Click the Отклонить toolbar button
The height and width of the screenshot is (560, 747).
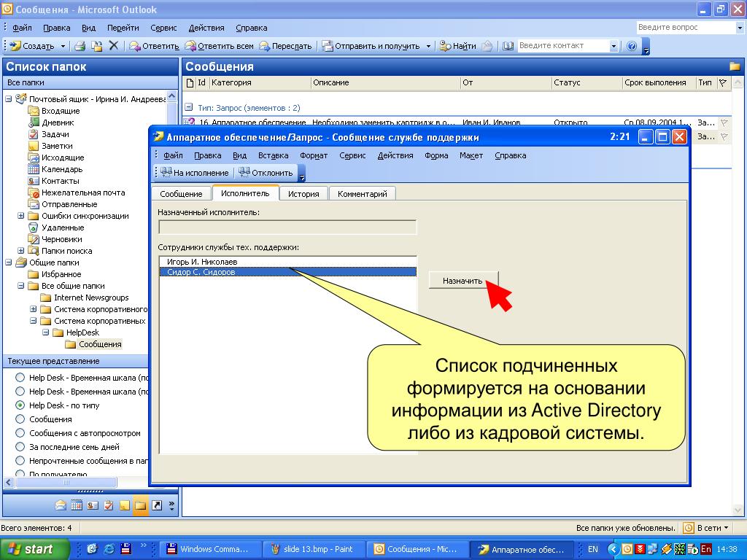point(266,173)
